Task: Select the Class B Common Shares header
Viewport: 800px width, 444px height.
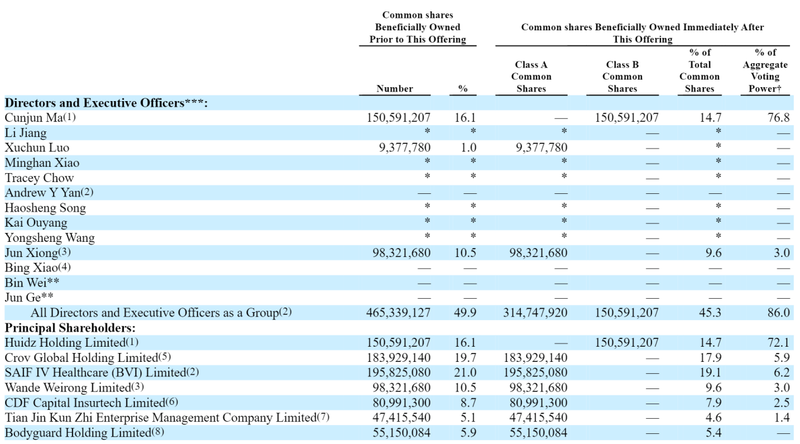Action: tap(622, 77)
